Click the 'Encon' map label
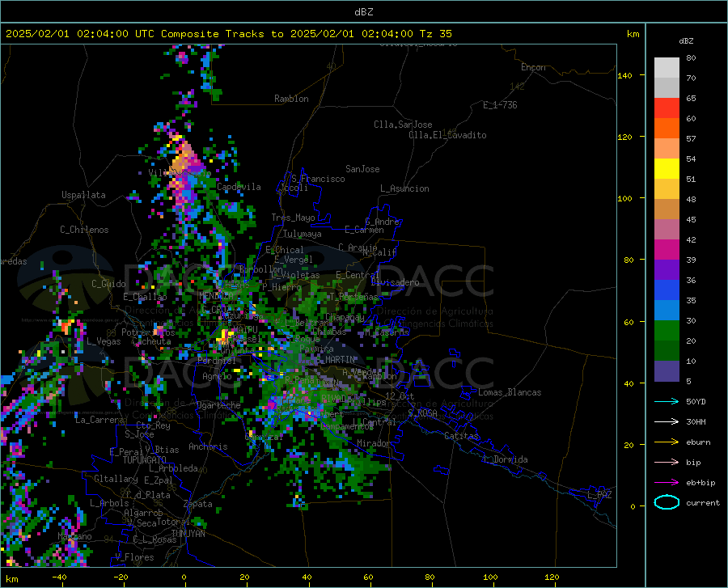Viewport: 728px width, 588px height. [533, 67]
